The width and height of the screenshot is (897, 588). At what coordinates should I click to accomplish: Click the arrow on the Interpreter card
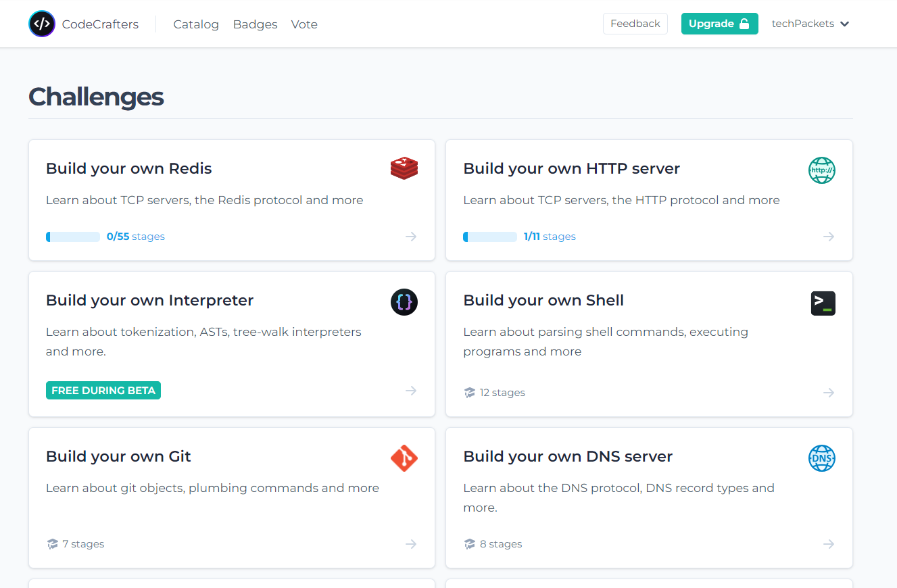pyautogui.click(x=411, y=391)
